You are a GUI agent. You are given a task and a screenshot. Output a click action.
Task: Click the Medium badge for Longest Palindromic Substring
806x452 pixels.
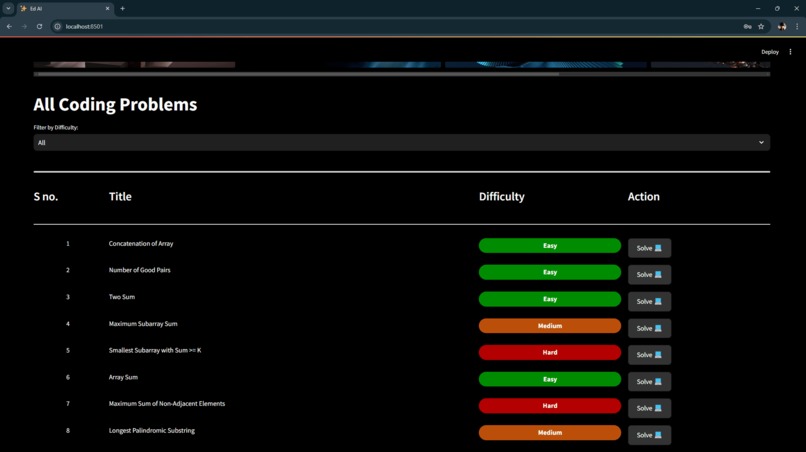point(549,432)
